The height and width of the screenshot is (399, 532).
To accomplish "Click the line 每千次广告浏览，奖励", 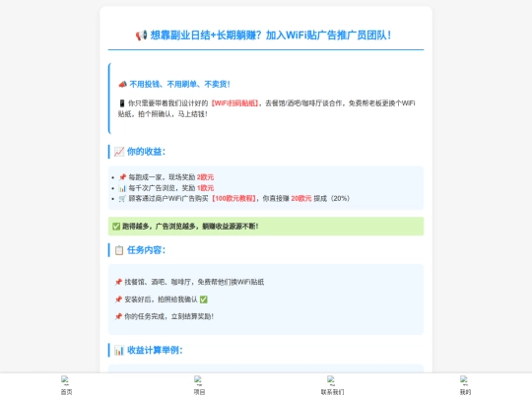I will pyautogui.click(x=162, y=188).
